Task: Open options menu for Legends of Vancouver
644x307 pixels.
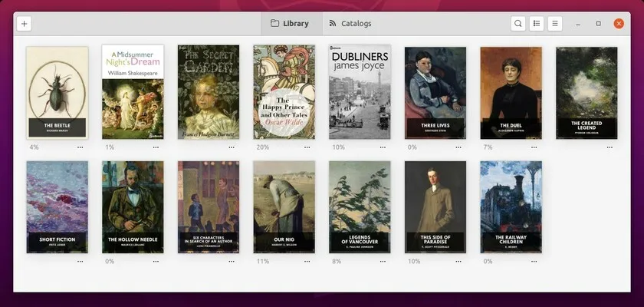Action: point(383,262)
